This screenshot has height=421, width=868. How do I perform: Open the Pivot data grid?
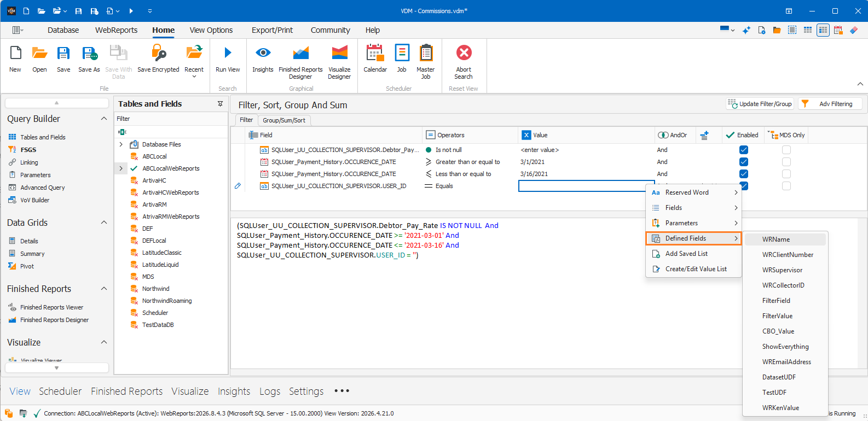[x=27, y=266]
